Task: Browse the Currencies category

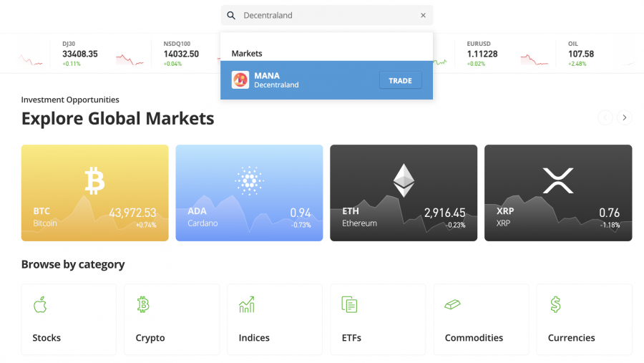Action: [585, 319]
